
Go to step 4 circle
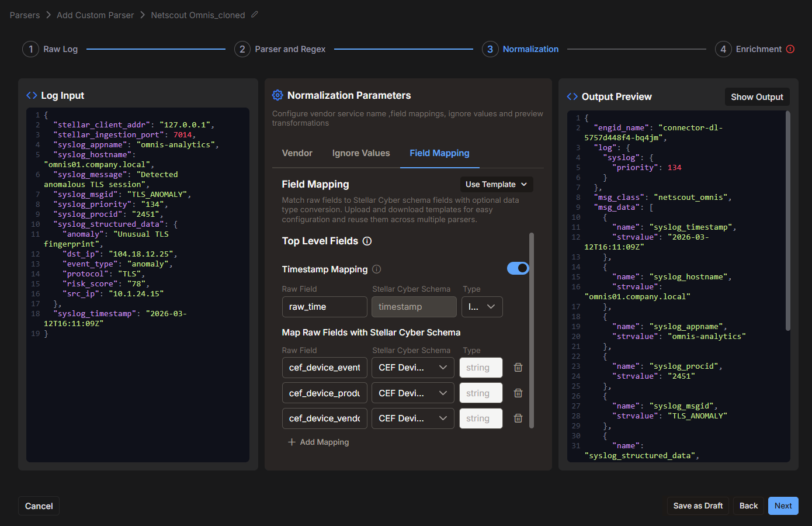pos(723,49)
